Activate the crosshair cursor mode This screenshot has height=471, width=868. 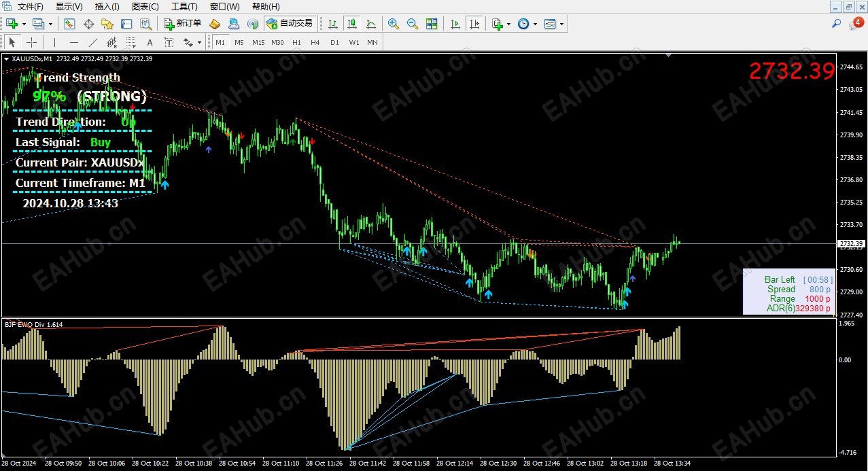(31, 42)
